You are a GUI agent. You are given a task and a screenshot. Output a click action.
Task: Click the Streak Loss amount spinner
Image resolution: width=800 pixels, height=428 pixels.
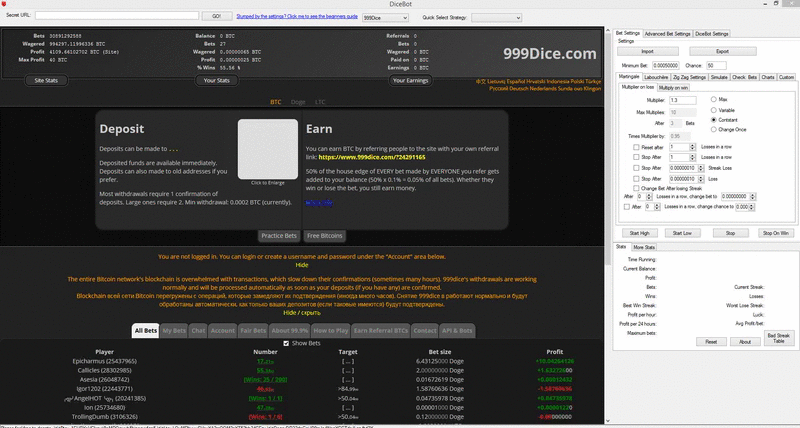point(702,168)
